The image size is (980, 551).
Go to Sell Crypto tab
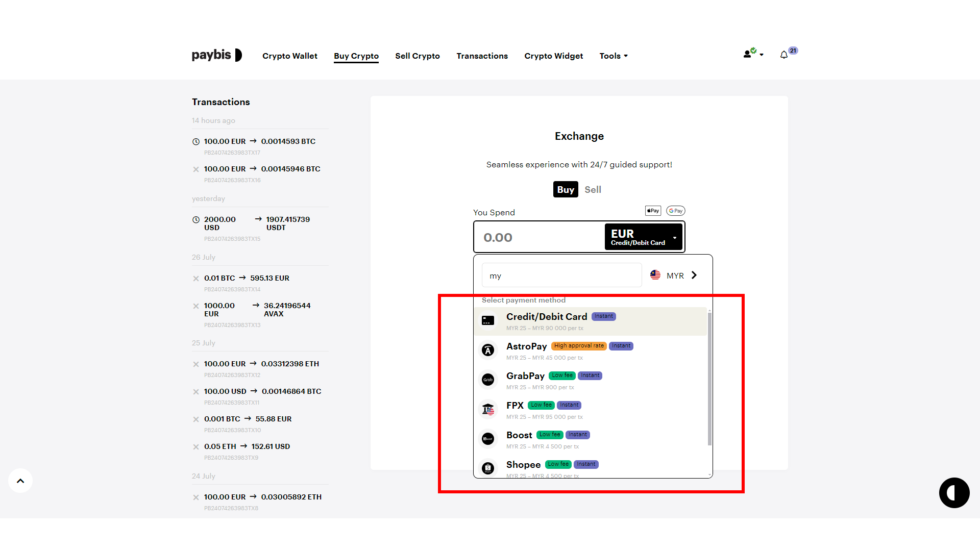click(x=418, y=56)
